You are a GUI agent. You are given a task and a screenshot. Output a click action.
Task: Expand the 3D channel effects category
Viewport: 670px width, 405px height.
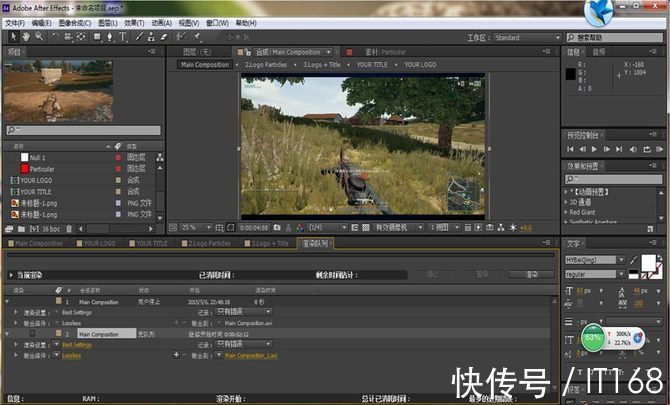tap(566, 202)
